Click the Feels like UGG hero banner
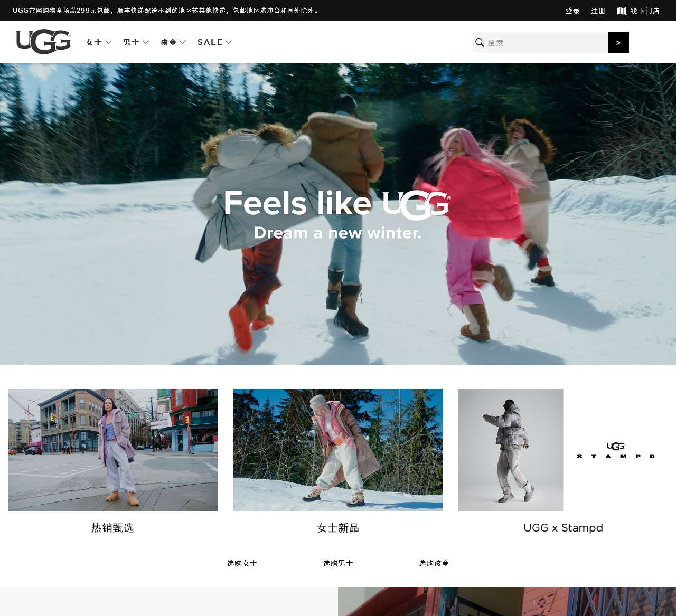The height and width of the screenshot is (616, 676). [338, 214]
